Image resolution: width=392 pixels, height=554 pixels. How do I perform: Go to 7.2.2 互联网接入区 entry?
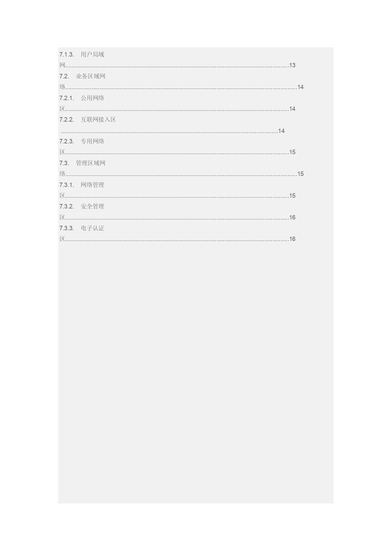(88, 119)
